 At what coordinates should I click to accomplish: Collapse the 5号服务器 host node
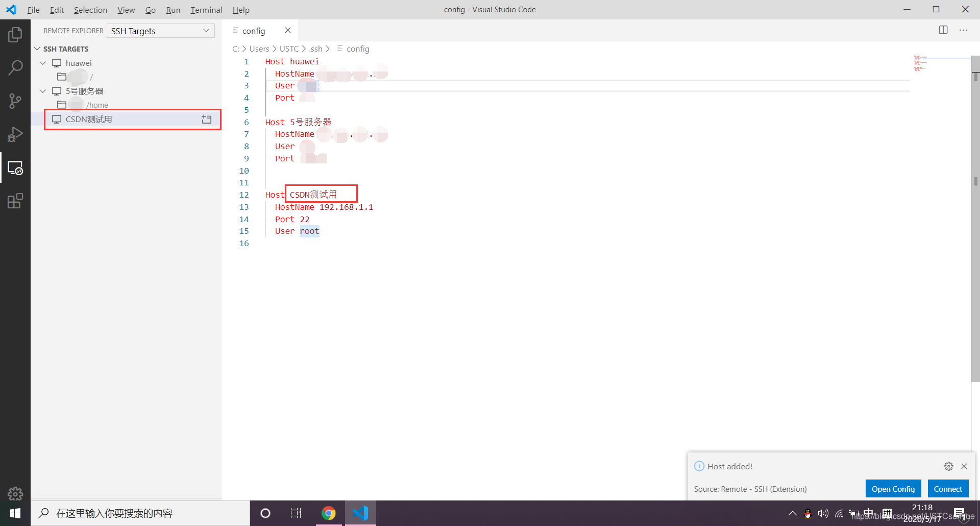coord(43,91)
